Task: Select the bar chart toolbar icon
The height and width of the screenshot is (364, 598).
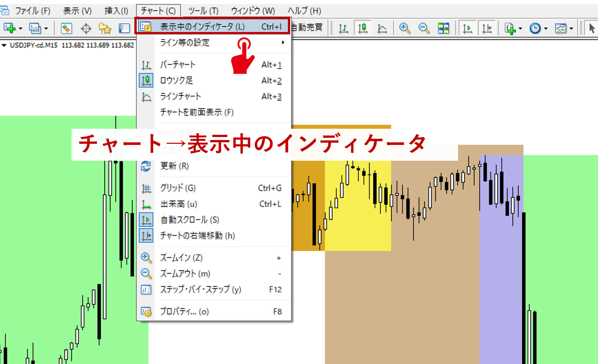Action: click(x=343, y=28)
